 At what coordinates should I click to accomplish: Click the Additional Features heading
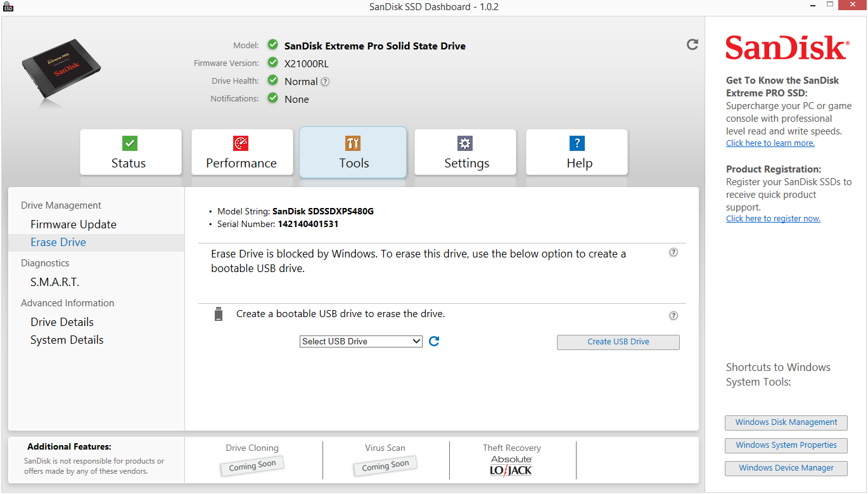tap(69, 446)
